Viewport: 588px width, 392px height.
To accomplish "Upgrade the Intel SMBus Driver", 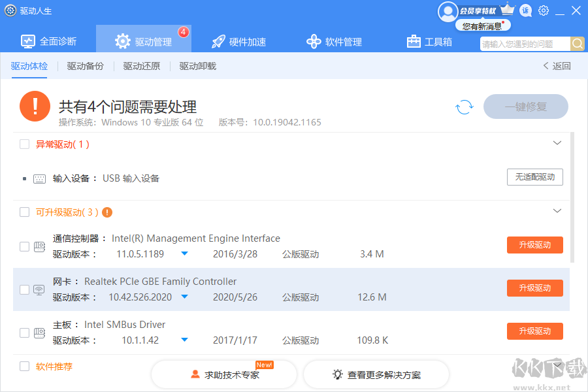I will coord(534,331).
